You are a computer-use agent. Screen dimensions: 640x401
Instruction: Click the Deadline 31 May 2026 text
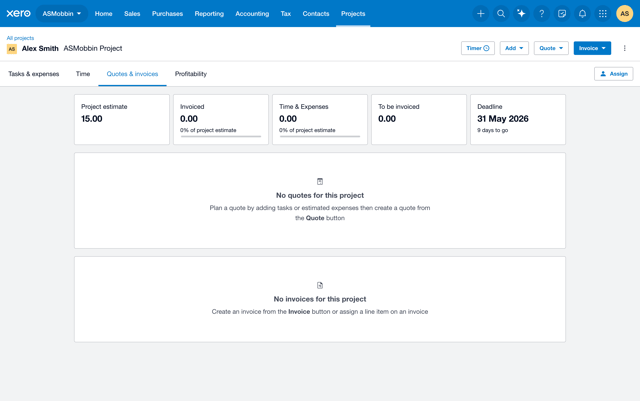(503, 119)
